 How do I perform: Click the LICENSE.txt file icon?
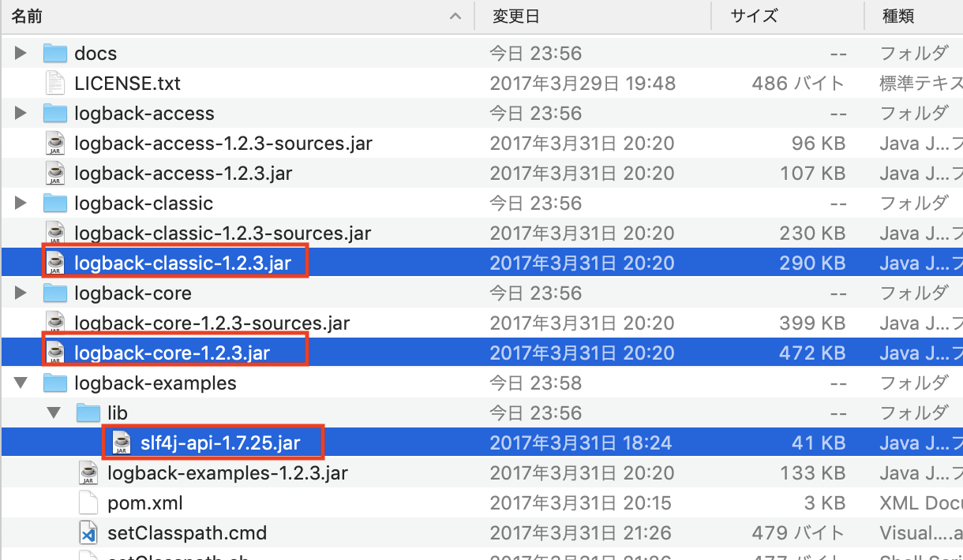tap(54, 84)
